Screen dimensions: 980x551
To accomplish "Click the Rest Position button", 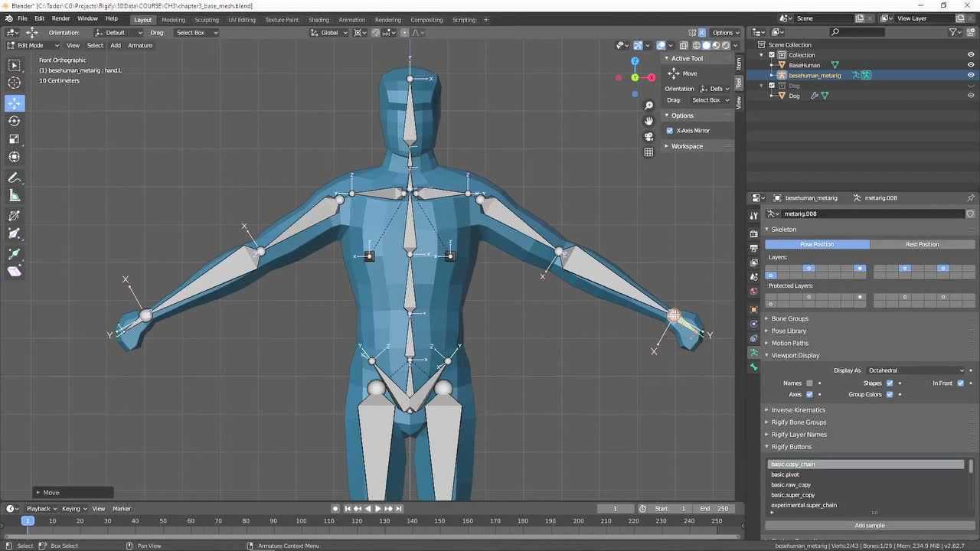I will tap(922, 244).
